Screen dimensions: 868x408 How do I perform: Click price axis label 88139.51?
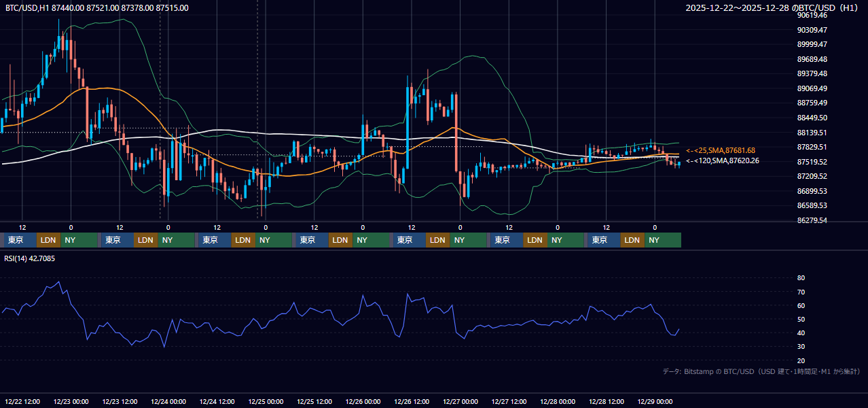click(x=812, y=133)
